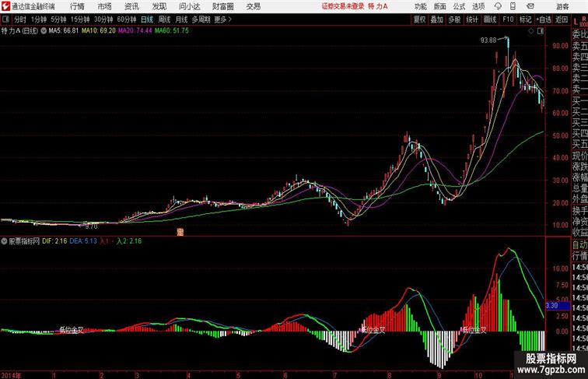Click the diamond marker icon above the chart
Image resolution: width=588 pixels, height=379 pixels.
[531, 31]
